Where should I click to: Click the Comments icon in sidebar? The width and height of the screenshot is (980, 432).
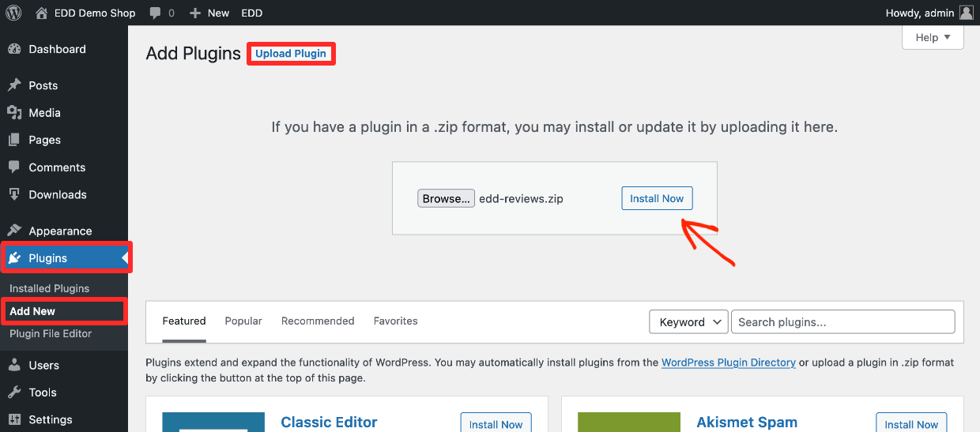pyautogui.click(x=14, y=167)
